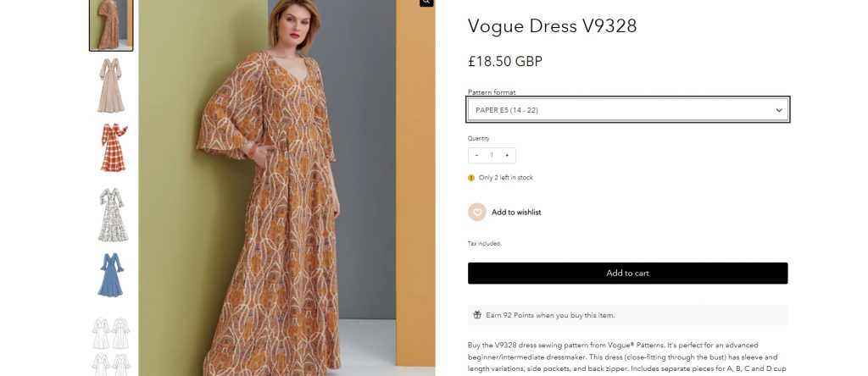Select the blue dress illustration thumbnail
Screen dimensions: 868x376
[111, 275]
